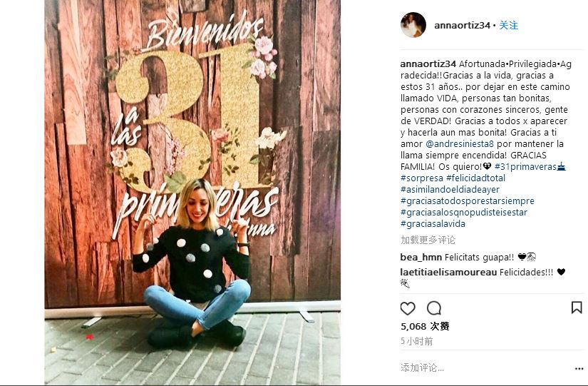Like the post with the heart icon
The height and width of the screenshot is (386, 588).
pos(408,309)
